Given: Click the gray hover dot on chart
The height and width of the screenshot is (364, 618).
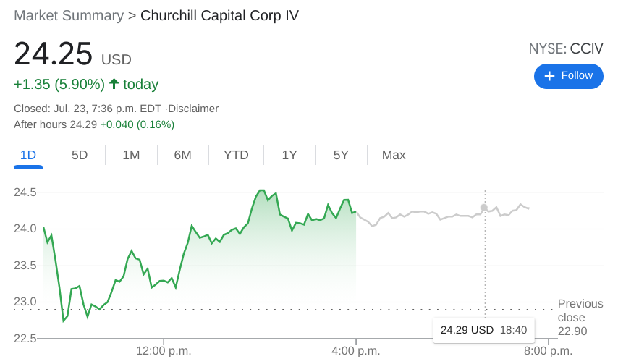Looking at the screenshot, I should [x=484, y=208].
